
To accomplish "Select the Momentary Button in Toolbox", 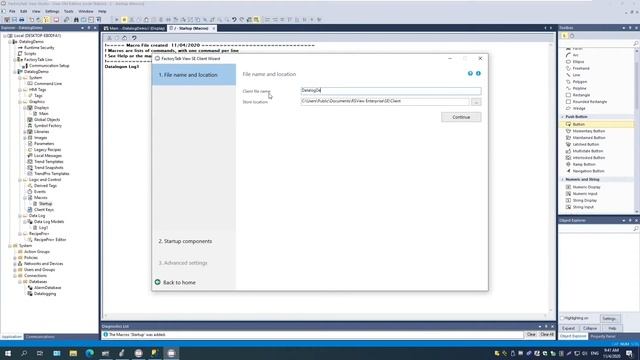I will coord(589,131).
